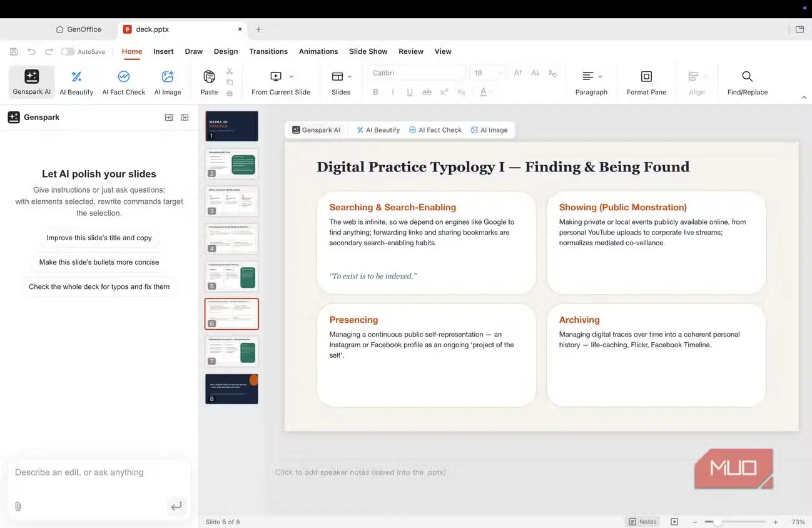Choose Make this slide's bullets more concise

(x=99, y=262)
